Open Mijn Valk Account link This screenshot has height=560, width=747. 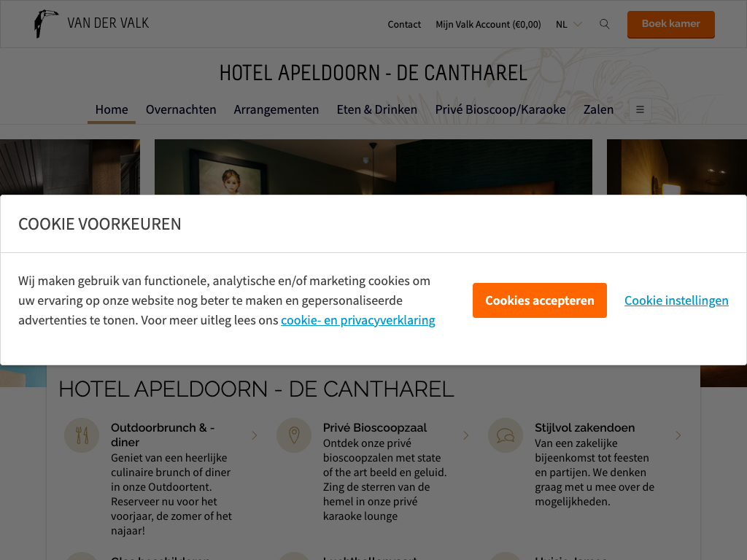[x=488, y=24]
